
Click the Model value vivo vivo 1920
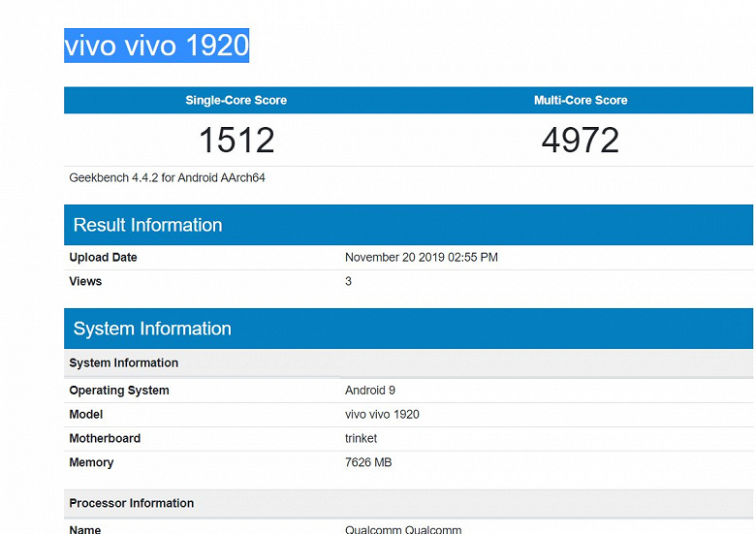[382, 415]
